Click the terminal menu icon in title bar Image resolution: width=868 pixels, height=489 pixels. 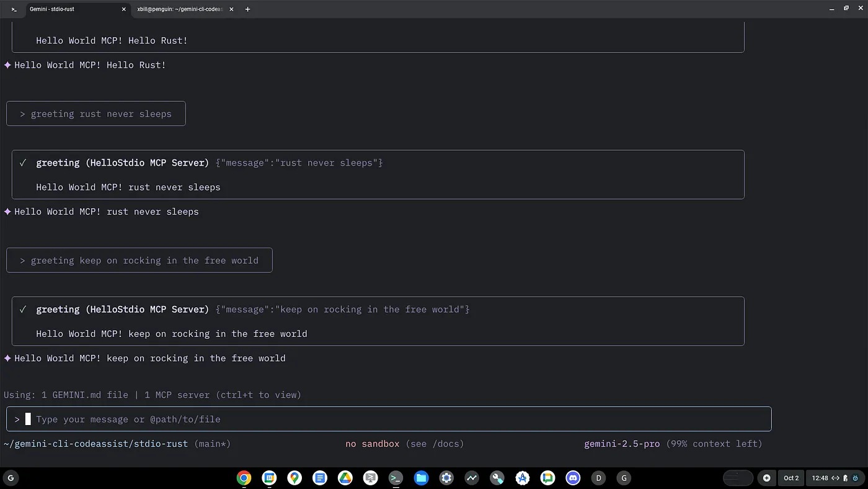[14, 9]
